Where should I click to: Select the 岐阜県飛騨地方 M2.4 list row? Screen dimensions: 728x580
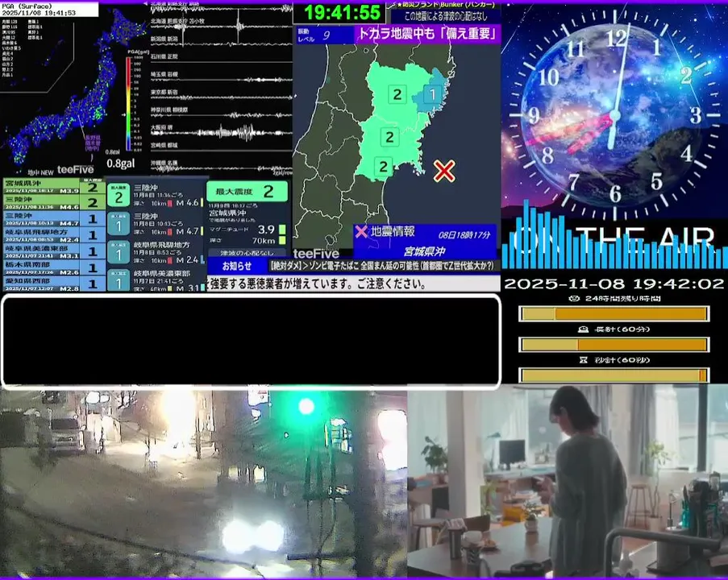click(x=54, y=234)
